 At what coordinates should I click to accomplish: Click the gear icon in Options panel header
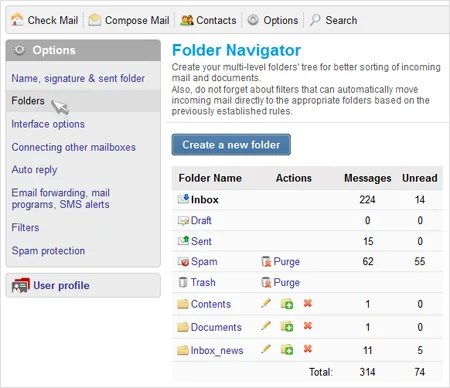pos(19,50)
